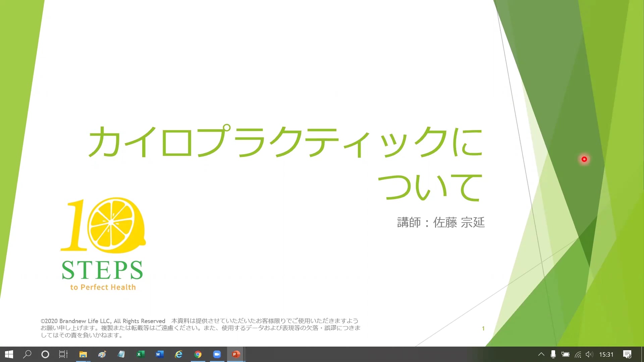Open Paint palette app on taskbar
644x362 pixels.
pos(102,354)
